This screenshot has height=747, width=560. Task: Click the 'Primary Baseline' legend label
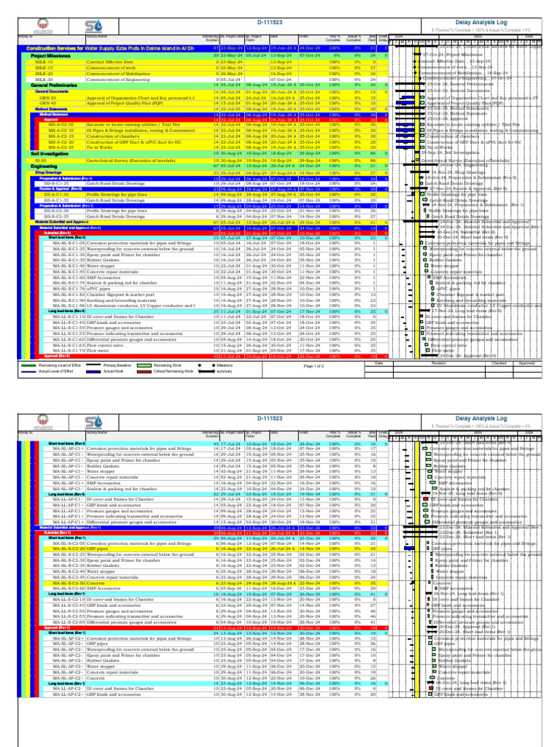point(117,365)
